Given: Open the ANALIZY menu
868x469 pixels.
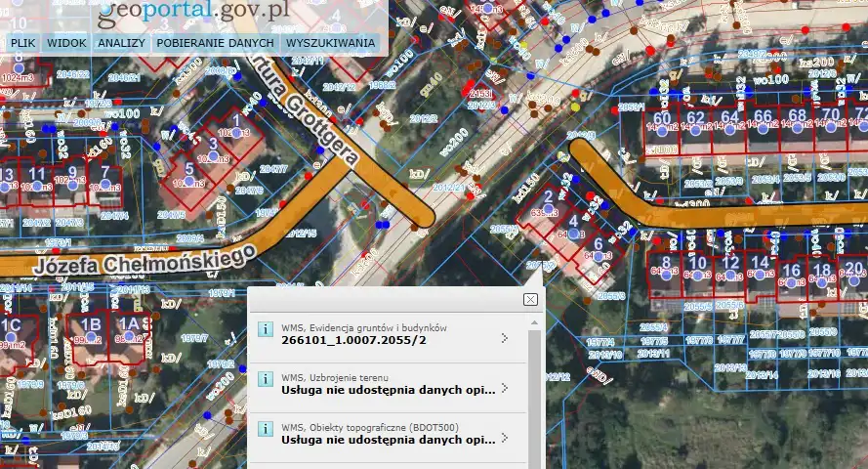Looking at the screenshot, I should coord(122,43).
